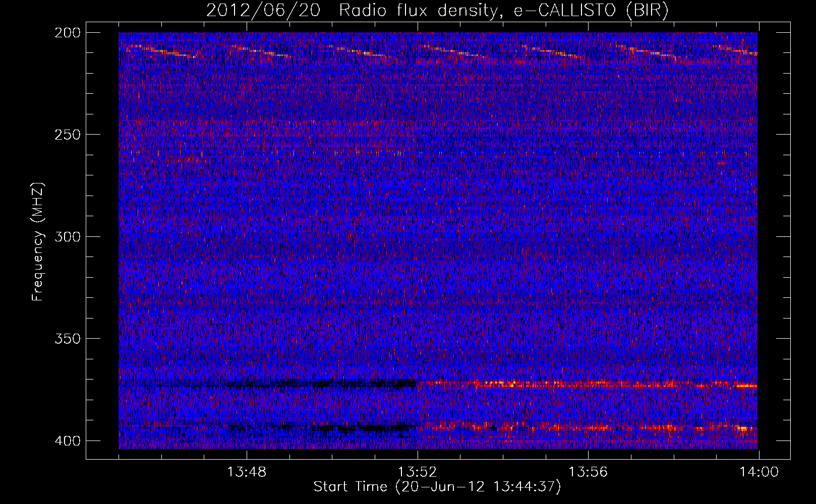
Task: Click the '13:52' time tick label
Action: pyautogui.click(x=417, y=472)
